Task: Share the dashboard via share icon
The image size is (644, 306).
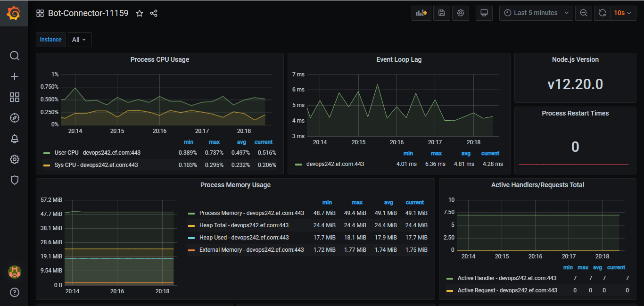Action: click(x=154, y=13)
